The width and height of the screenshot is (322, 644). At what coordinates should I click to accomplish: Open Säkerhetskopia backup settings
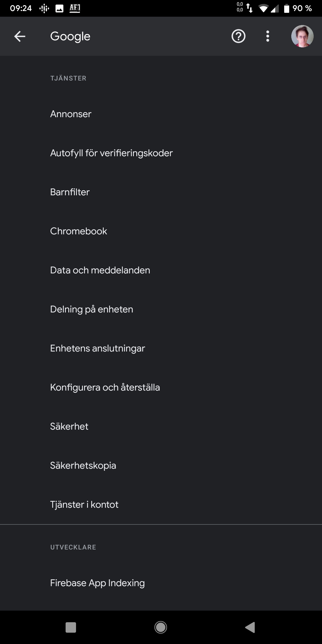coord(161,465)
